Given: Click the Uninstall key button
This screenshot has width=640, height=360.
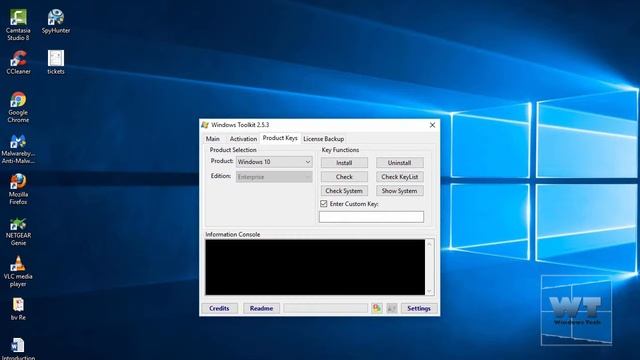Looking at the screenshot, I should click(x=400, y=162).
